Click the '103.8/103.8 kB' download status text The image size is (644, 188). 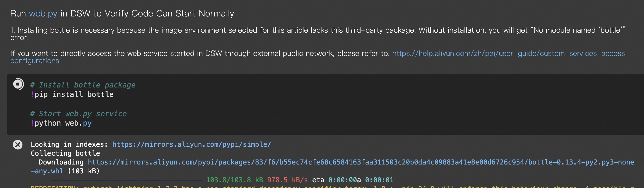pyautogui.click(x=234, y=180)
